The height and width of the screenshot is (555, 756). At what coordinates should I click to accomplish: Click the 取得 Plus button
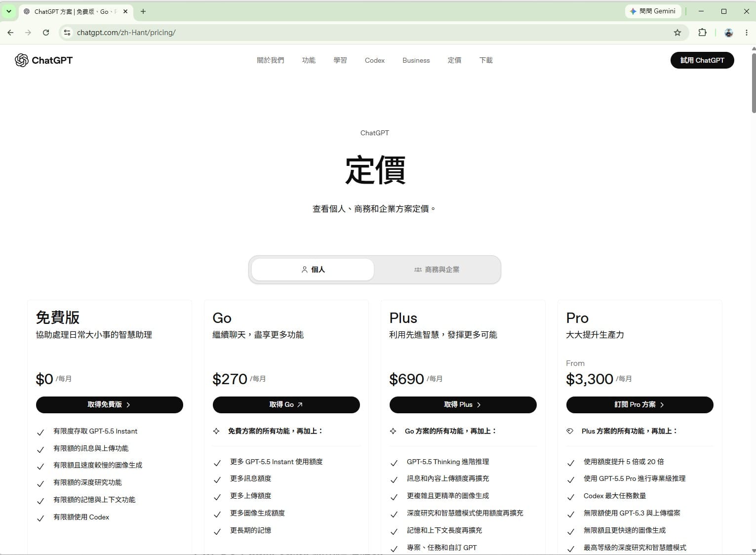(463, 404)
